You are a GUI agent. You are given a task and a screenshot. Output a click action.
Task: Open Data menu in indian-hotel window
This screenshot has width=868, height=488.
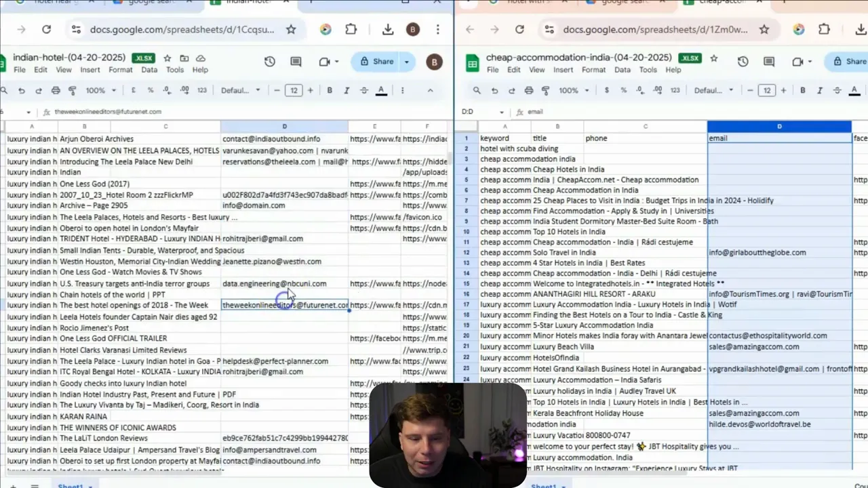coord(149,70)
